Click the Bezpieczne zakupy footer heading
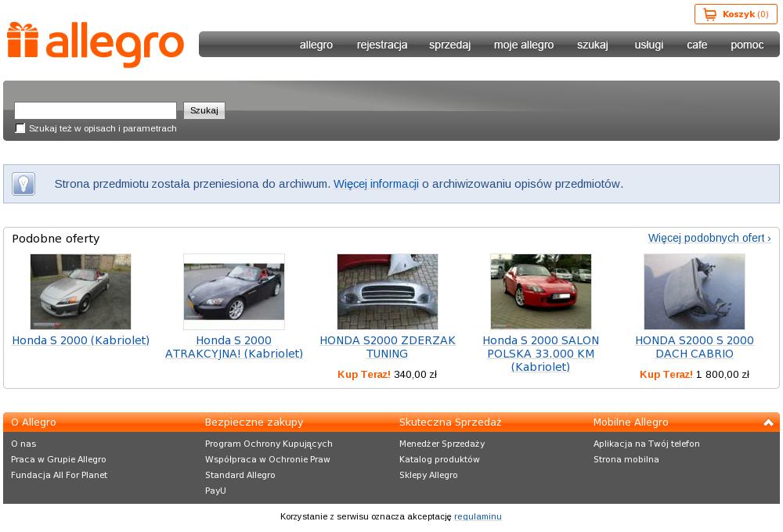Viewport: 783px width, 532px height. click(x=254, y=422)
